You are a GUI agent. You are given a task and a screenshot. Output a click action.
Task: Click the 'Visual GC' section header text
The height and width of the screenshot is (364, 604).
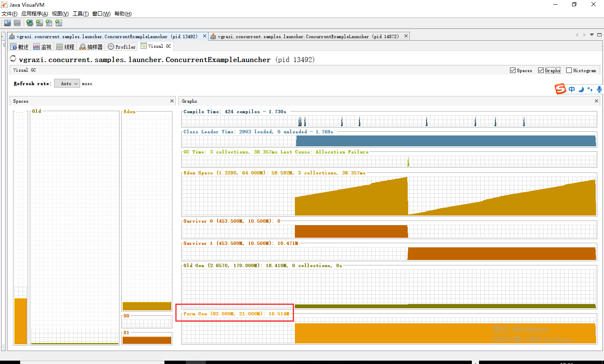(24, 70)
